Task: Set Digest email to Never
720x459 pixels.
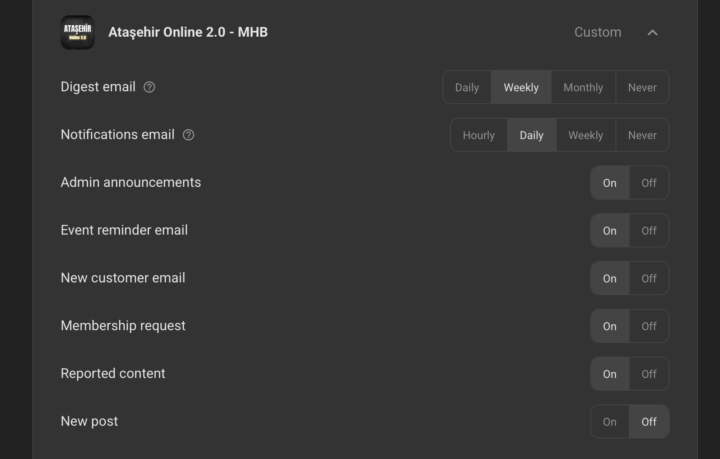Action: 642,87
